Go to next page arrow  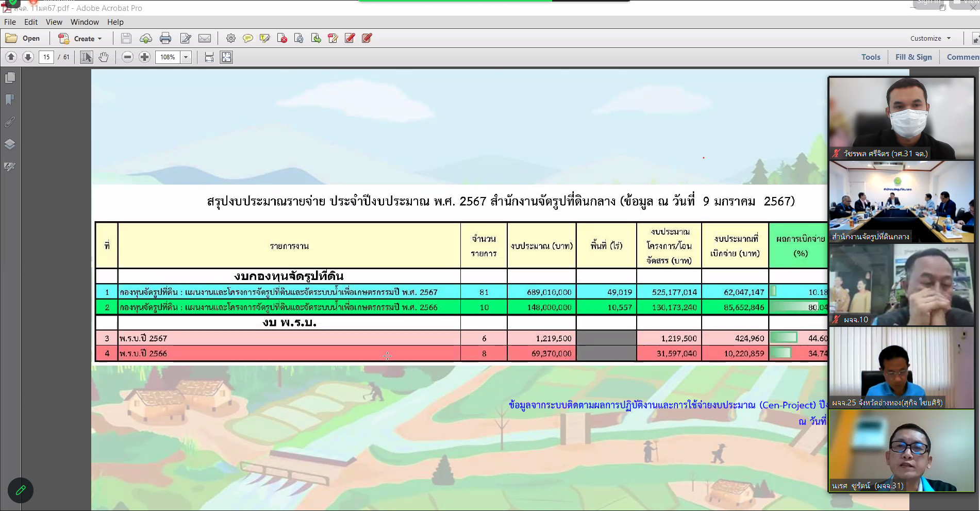coord(28,57)
